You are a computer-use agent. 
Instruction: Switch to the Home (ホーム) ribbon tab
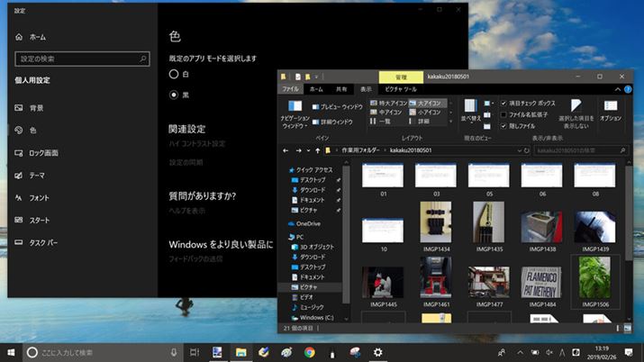316,89
